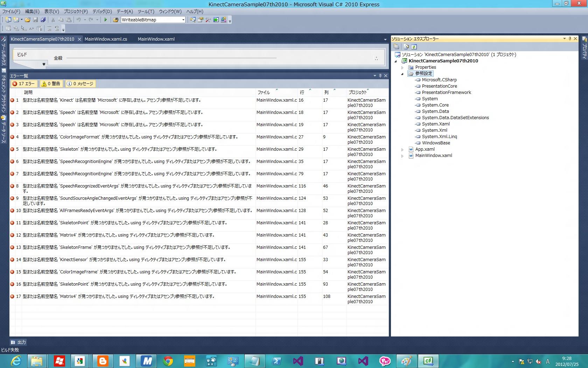Open the error list window position dropdown
The image size is (588, 368).
[x=375, y=76]
